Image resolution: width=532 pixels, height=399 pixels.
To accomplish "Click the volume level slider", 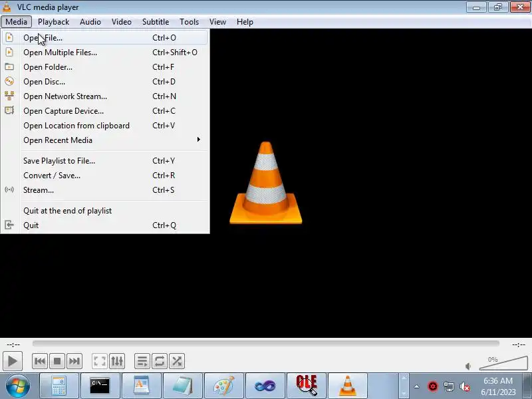I will pyautogui.click(x=503, y=363).
